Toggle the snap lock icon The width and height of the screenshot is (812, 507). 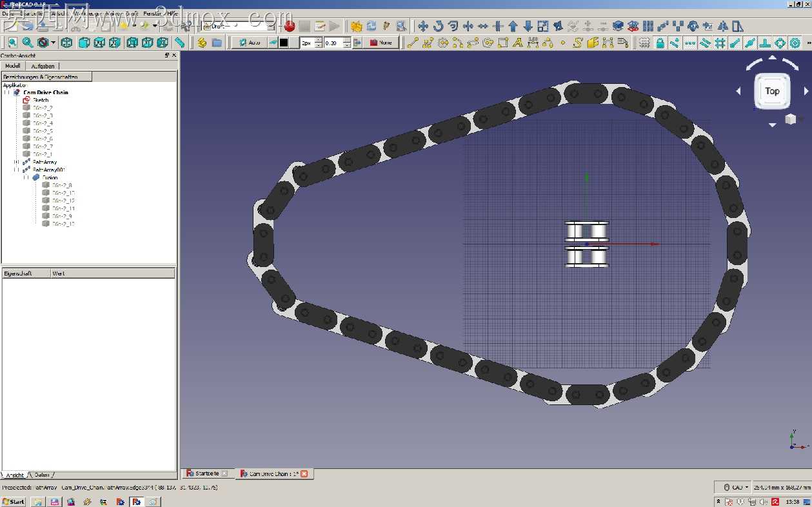[x=660, y=43]
